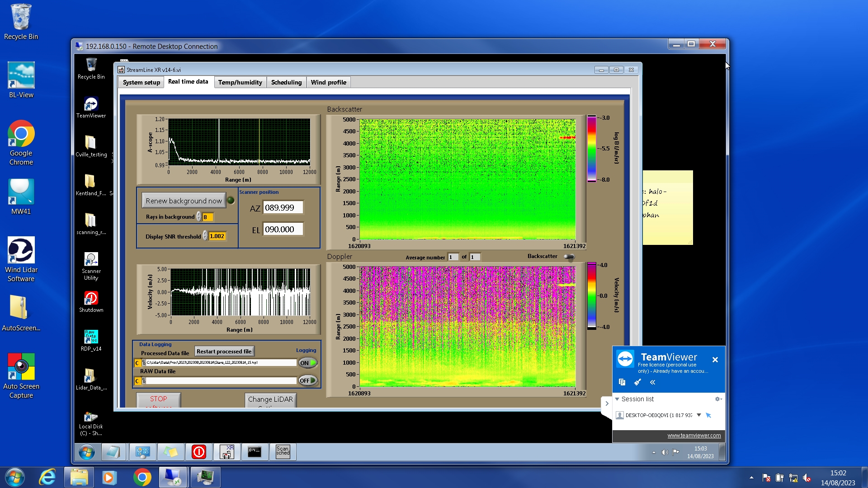
Task: Click the TeamViewer whiteboard brush icon
Action: [637, 382]
